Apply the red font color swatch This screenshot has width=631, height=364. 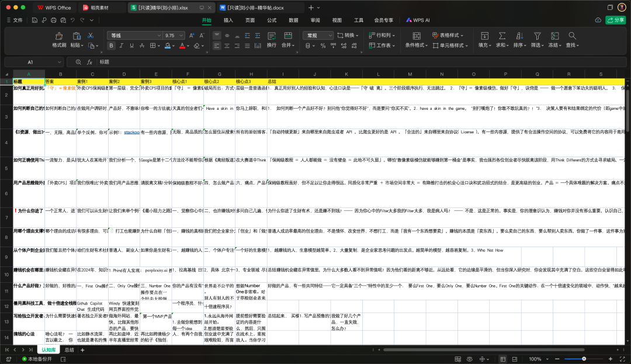(182, 46)
